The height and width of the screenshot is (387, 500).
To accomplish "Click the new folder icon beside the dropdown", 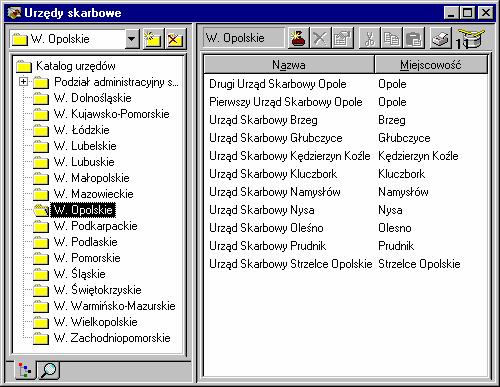I will [x=153, y=39].
